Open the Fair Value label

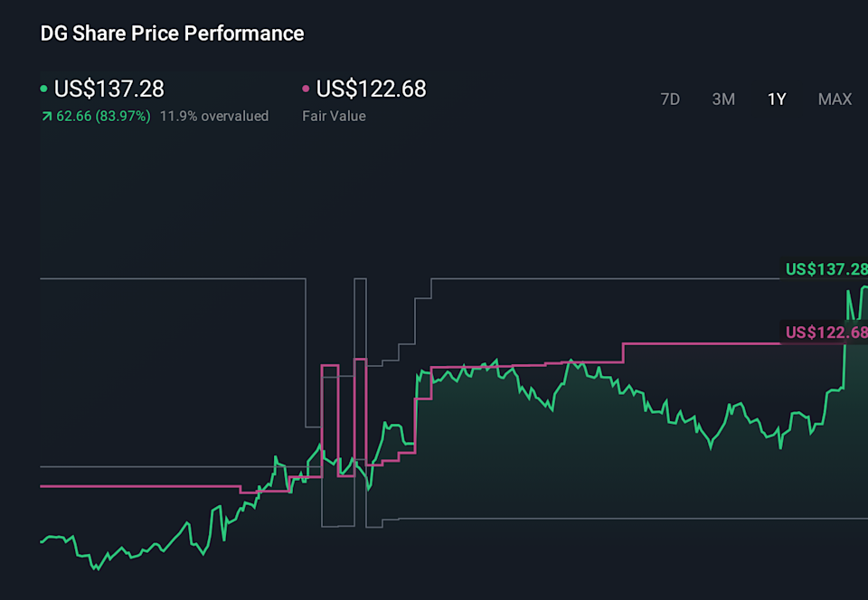(334, 116)
